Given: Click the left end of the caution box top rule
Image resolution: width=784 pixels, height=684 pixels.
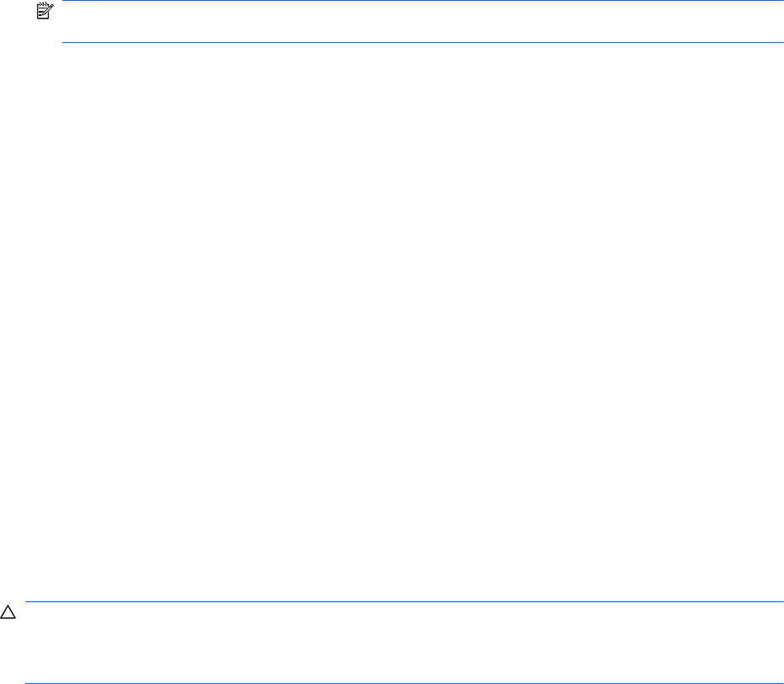Looking at the screenshot, I should pyautogui.click(x=28, y=601).
